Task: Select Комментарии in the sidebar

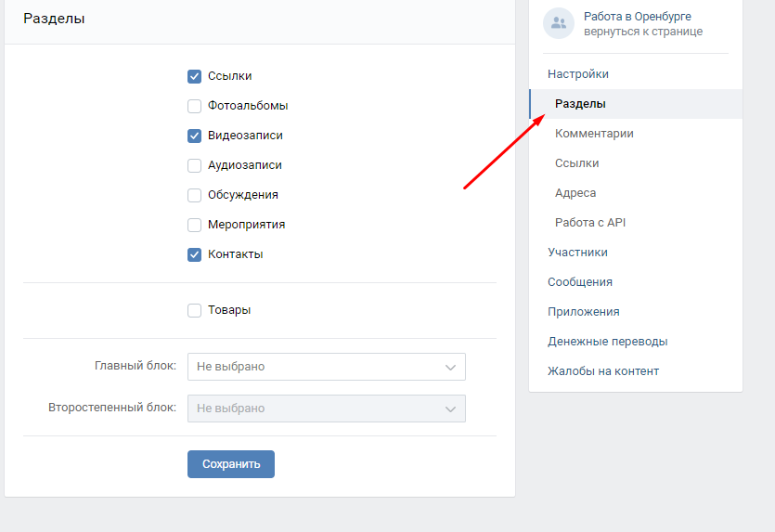Action: tap(594, 134)
